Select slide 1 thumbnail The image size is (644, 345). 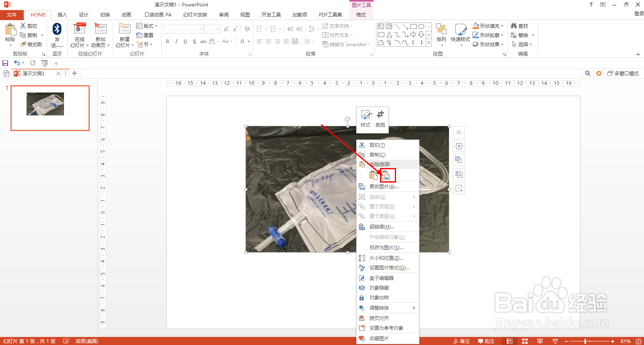coord(50,108)
